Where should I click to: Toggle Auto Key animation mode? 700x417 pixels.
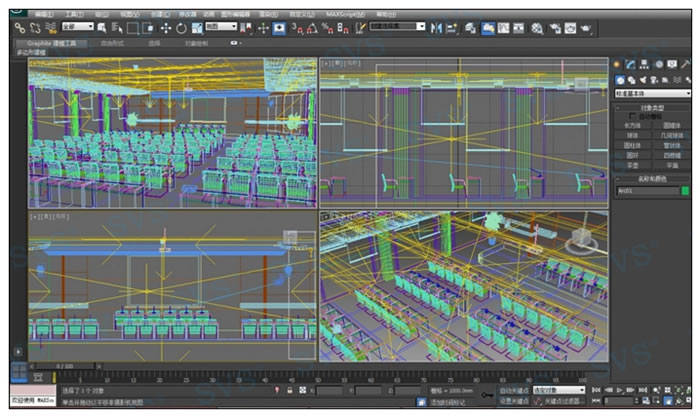(x=511, y=390)
